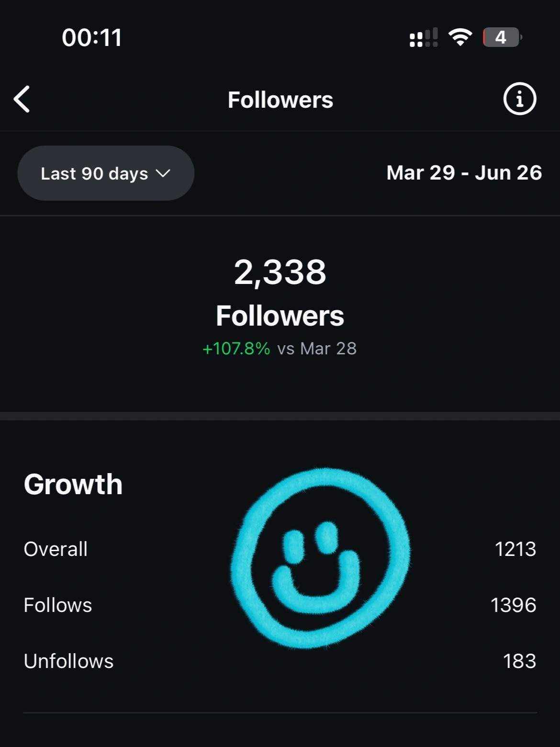The height and width of the screenshot is (747, 560).
Task: Select the Unfollows row label
Action: tap(69, 661)
